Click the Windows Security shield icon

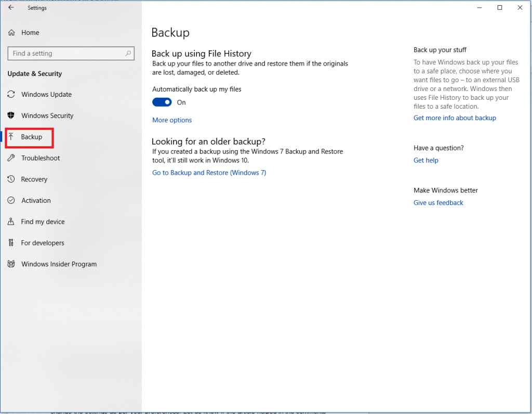coord(11,115)
